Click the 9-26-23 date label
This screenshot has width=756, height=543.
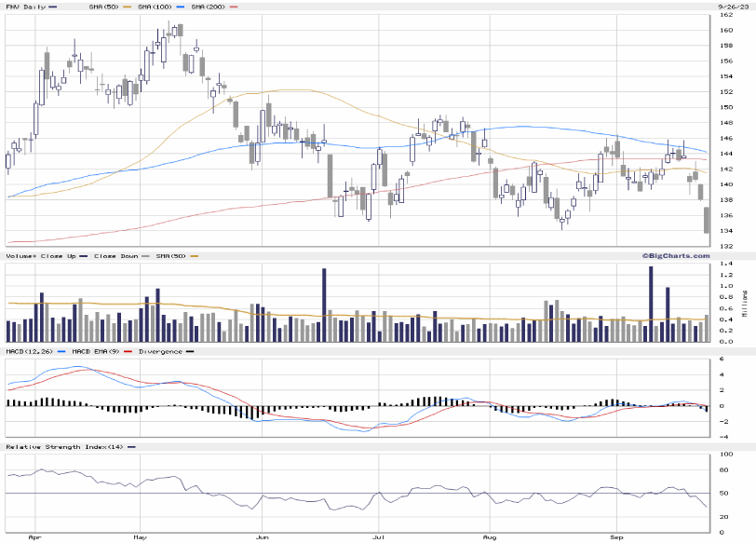(x=733, y=7)
